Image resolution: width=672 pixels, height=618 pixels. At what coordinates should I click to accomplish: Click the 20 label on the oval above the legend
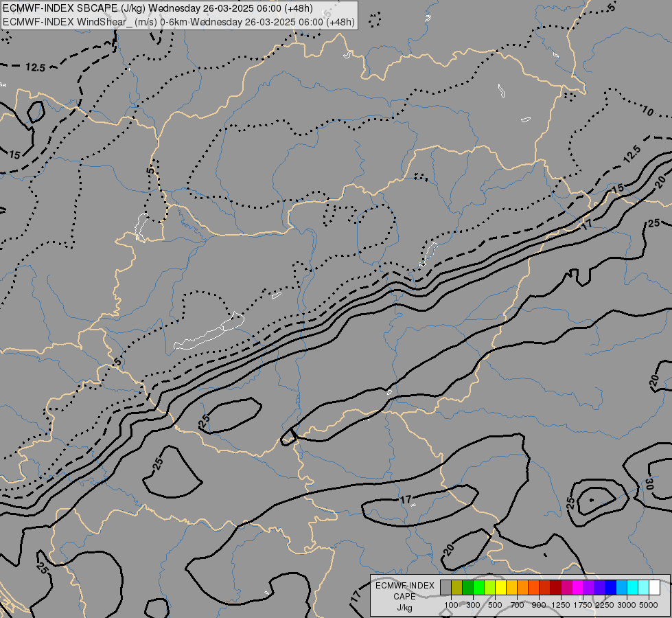(448, 549)
